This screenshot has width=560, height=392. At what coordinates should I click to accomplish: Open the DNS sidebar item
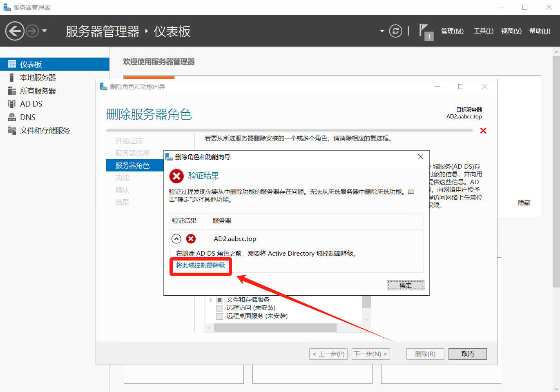pyautogui.click(x=27, y=117)
